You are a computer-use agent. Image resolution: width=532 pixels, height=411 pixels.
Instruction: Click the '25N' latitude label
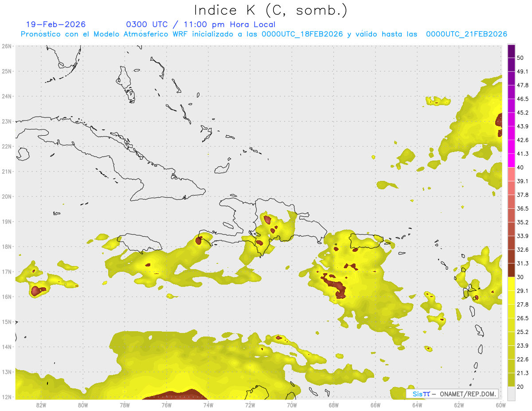click(7, 71)
